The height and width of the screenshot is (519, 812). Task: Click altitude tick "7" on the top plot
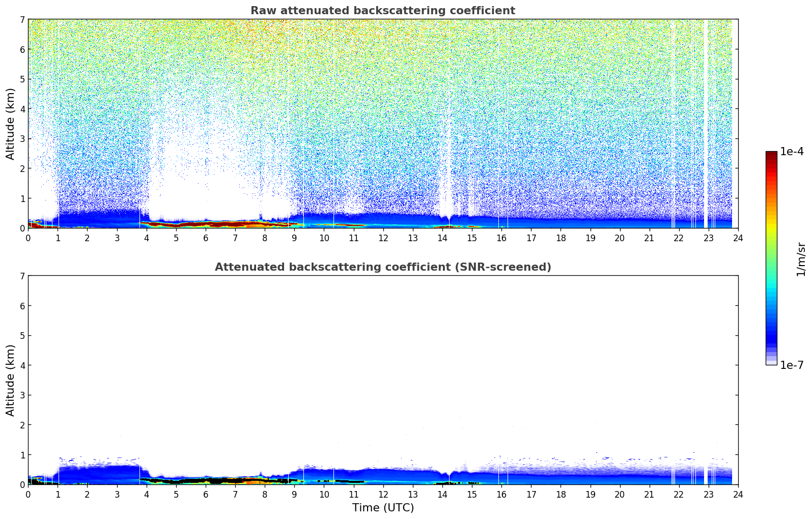point(22,19)
